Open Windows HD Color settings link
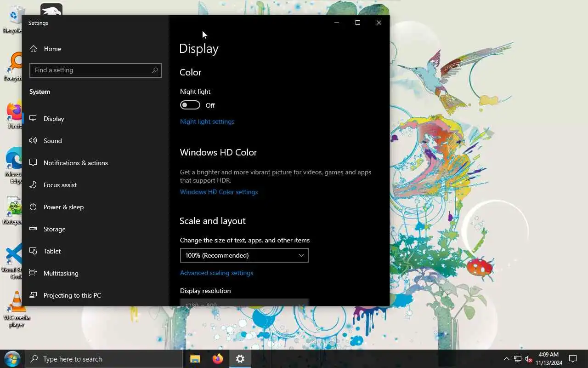Screen dimensions: 588x368 [x=219, y=192]
